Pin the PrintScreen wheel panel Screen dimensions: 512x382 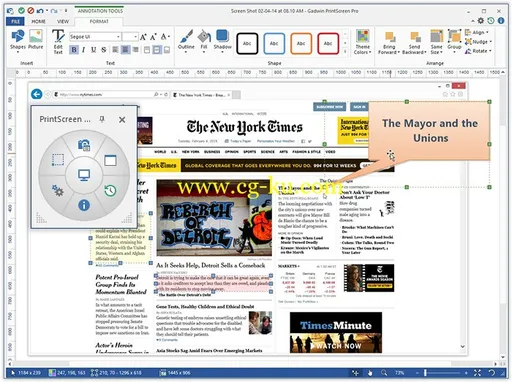click(x=102, y=119)
